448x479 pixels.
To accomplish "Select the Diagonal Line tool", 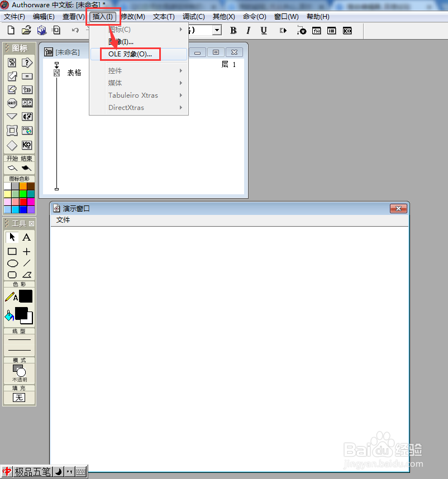I will (27, 263).
